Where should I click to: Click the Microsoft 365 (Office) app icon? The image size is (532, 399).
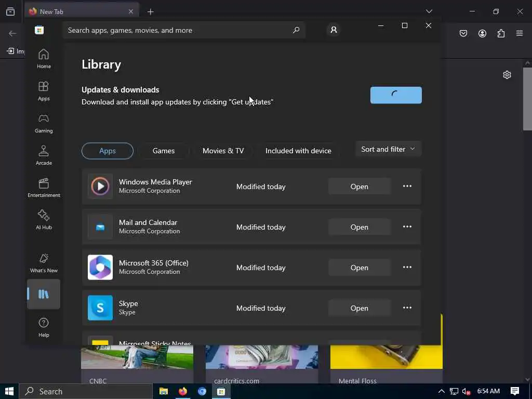[x=100, y=268]
